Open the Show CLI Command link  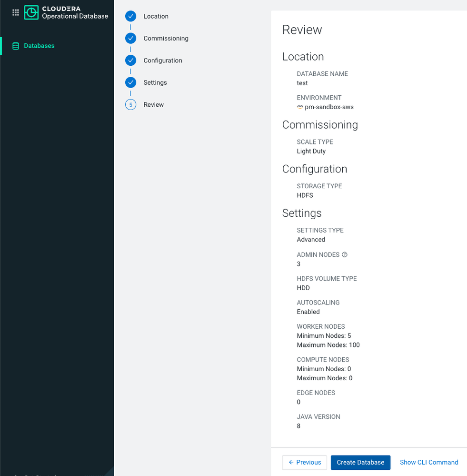click(429, 462)
